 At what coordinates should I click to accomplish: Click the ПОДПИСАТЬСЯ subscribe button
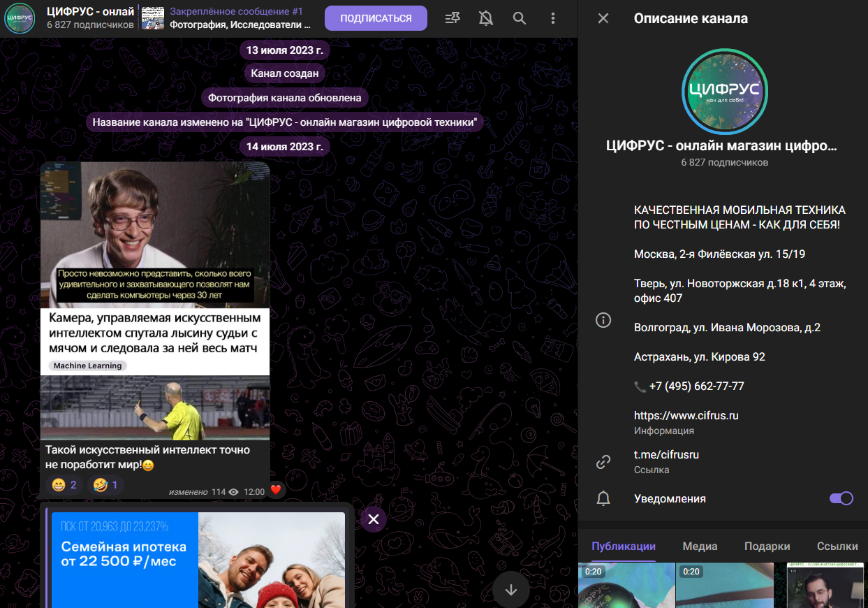(376, 18)
